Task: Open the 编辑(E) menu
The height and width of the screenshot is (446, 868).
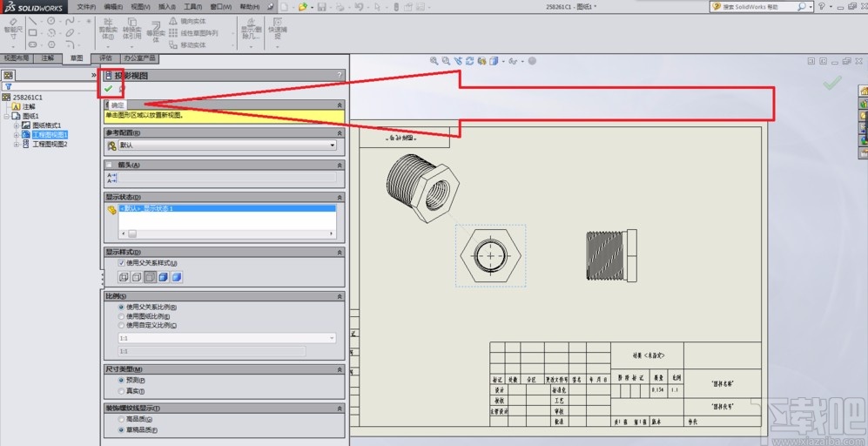Action: (113, 7)
